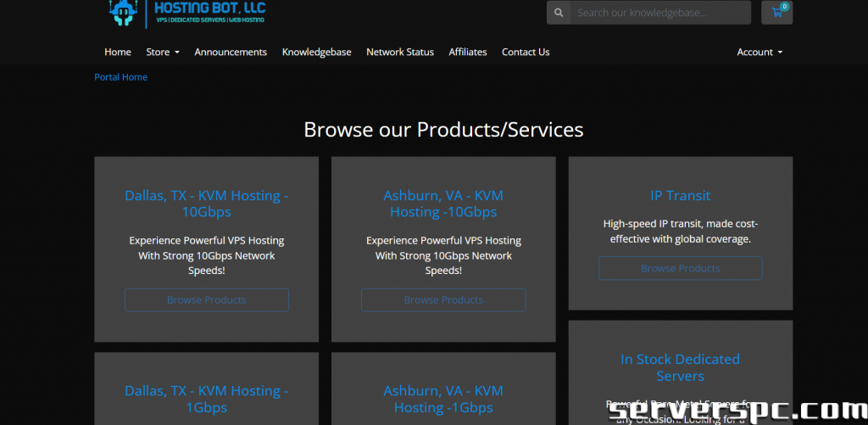Browse Products for Dallas 10Gbps KVM Hosting
This screenshot has height=425, width=868.
coord(206,299)
